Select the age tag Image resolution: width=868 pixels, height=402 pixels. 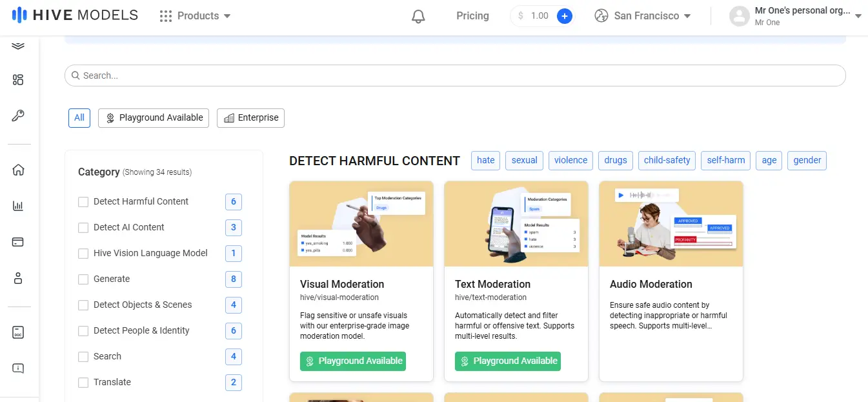[x=769, y=160]
